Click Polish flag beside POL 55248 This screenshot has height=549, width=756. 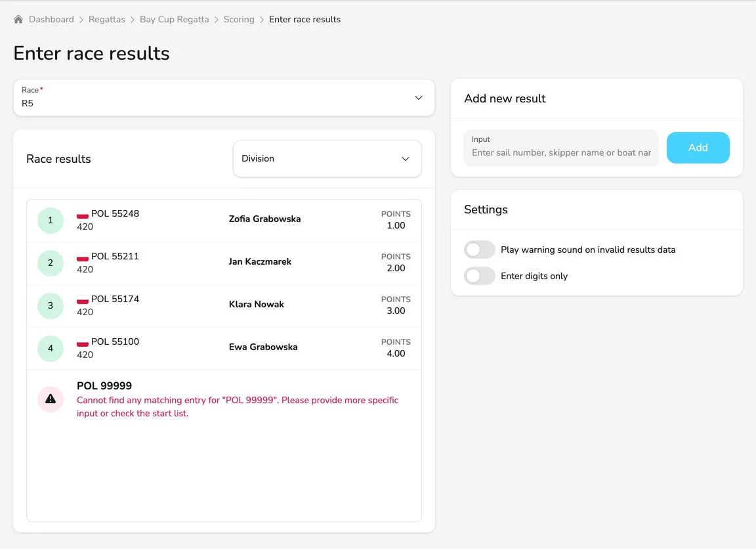pyautogui.click(x=83, y=214)
